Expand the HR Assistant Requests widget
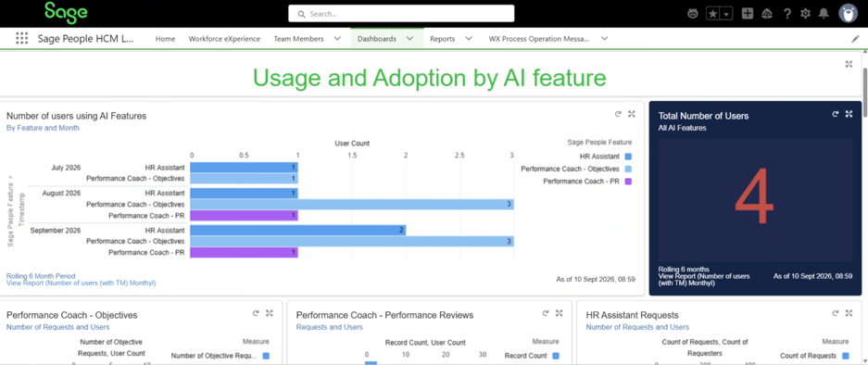Screen dimensions: 868x365 [x=849, y=313]
